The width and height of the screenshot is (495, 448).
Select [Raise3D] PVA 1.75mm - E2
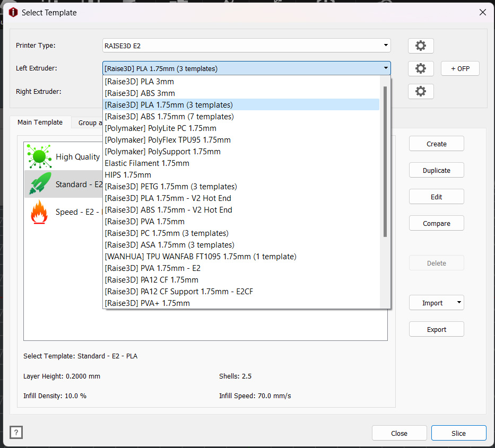point(241,268)
